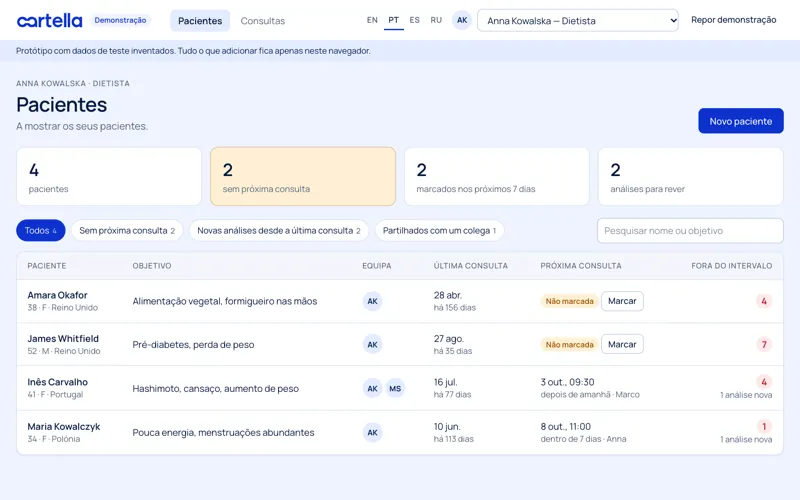
Task: Switch language to ES
Action: 414,20
